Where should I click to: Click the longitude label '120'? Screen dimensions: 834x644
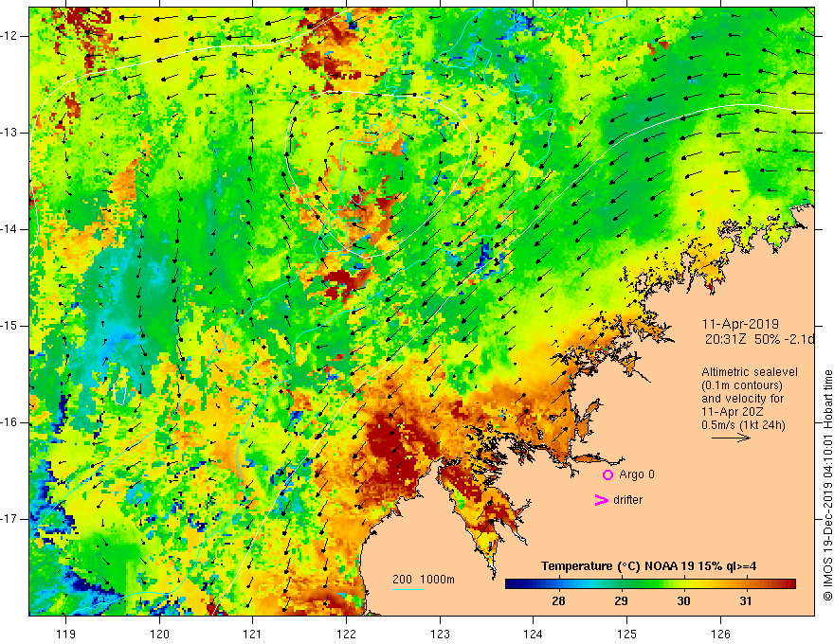click(159, 634)
